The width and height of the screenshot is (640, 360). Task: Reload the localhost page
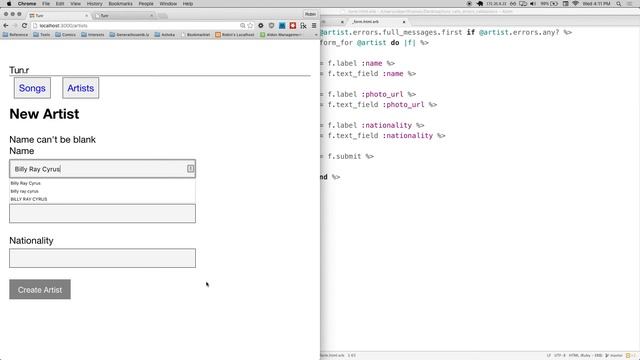(24, 25)
